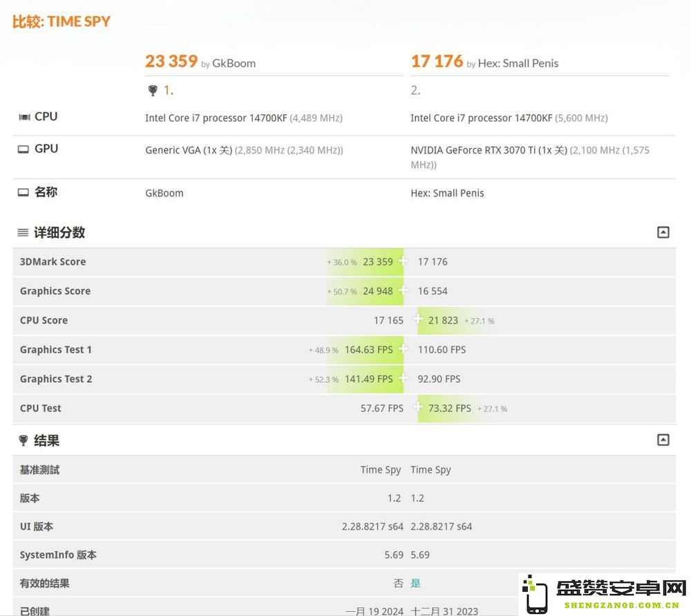Screen dimensions: 691x616
Task: Click the 110.60 FPS value
Action: [x=442, y=350]
